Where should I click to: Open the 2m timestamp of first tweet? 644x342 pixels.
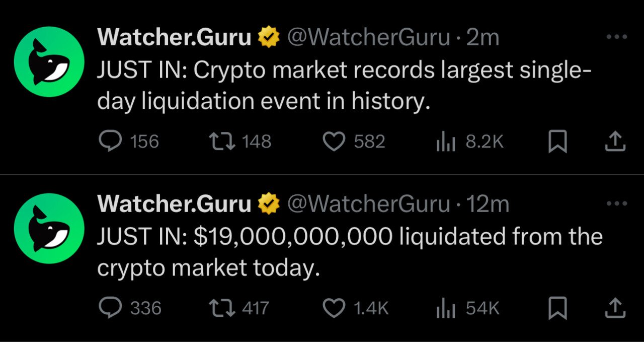[x=482, y=38]
